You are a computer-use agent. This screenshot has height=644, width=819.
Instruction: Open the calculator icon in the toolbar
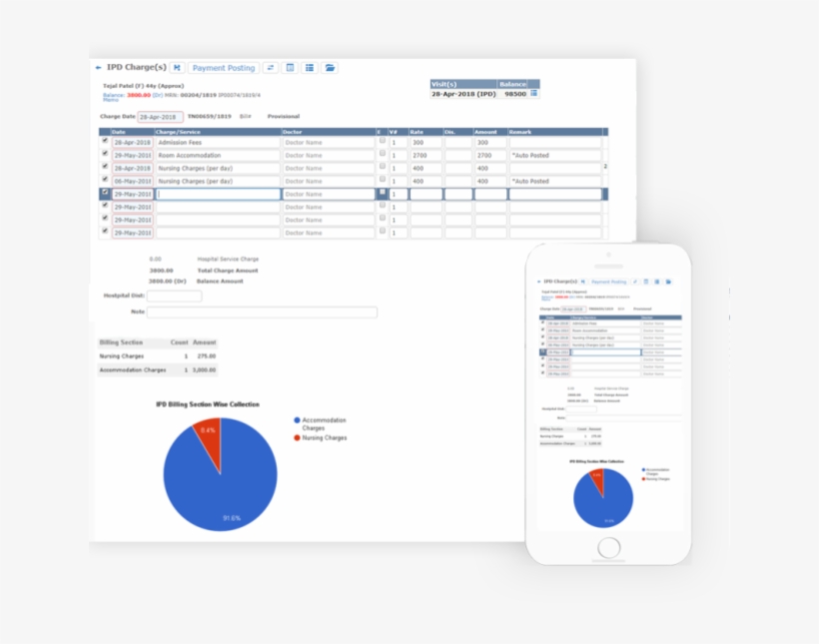291,68
